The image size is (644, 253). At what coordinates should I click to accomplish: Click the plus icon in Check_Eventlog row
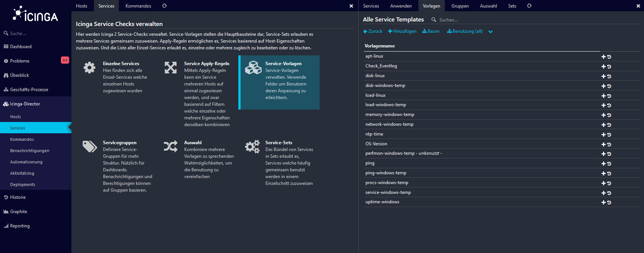point(603,67)
